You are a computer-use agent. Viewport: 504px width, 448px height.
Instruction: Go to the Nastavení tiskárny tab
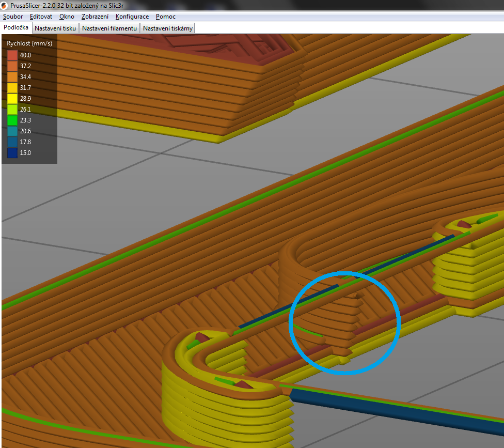coord(168,28)
